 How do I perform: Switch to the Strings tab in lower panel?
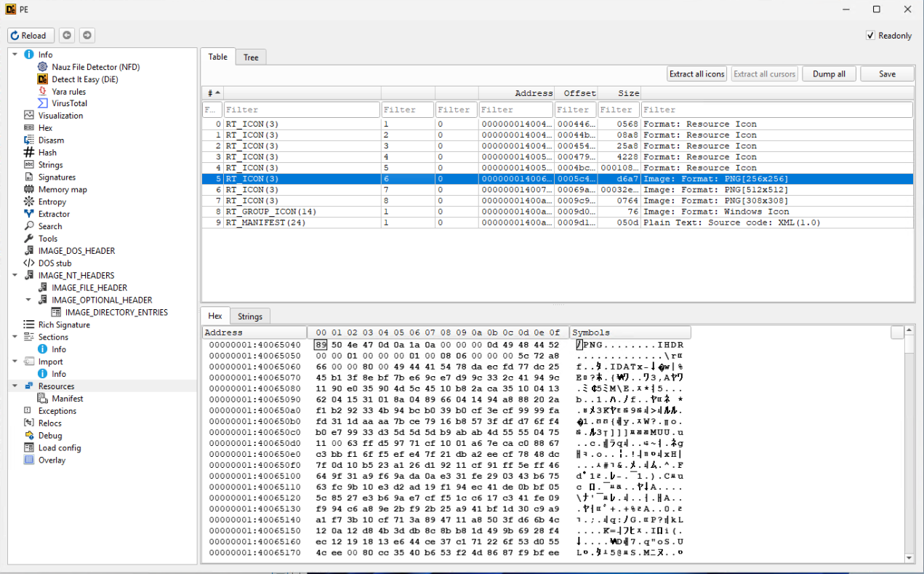pyautogui.click(x=249, y=316)
